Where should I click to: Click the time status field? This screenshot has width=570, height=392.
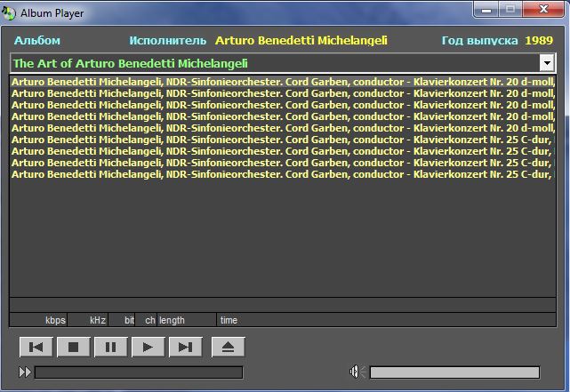coord(387,320)
